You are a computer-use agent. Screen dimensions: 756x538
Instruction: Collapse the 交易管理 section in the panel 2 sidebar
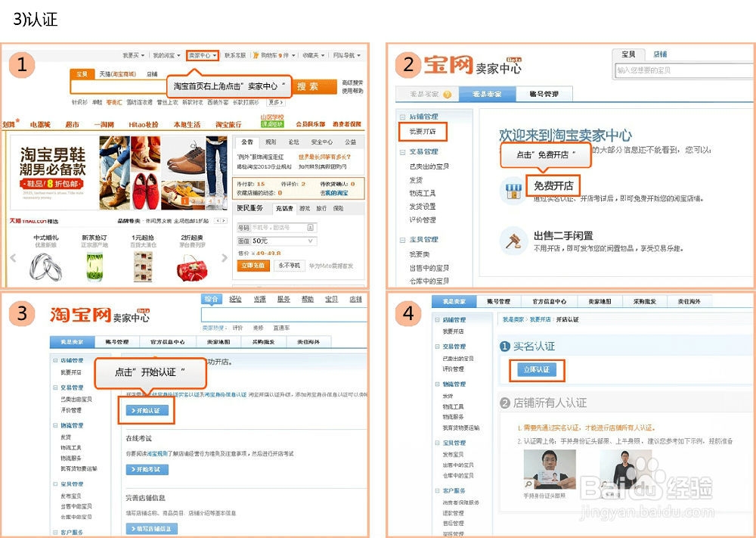click(x=403, y=151)
